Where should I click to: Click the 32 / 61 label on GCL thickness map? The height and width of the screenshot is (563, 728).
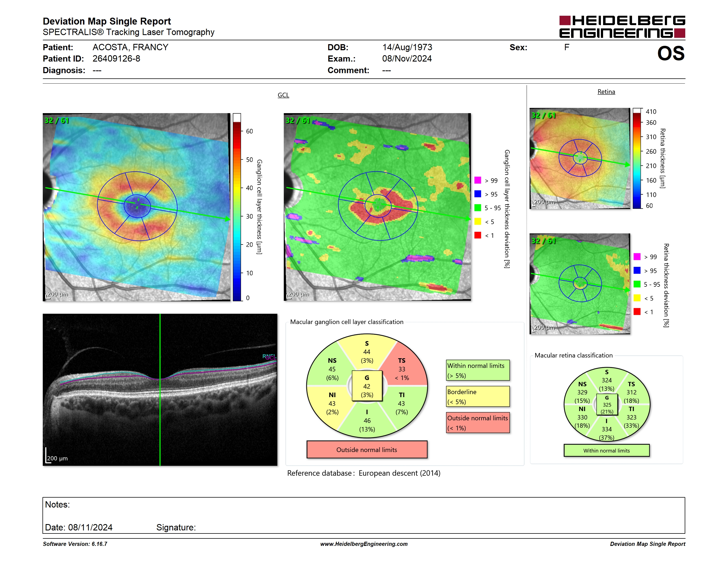pyautogui.click(x=57, y=120)
